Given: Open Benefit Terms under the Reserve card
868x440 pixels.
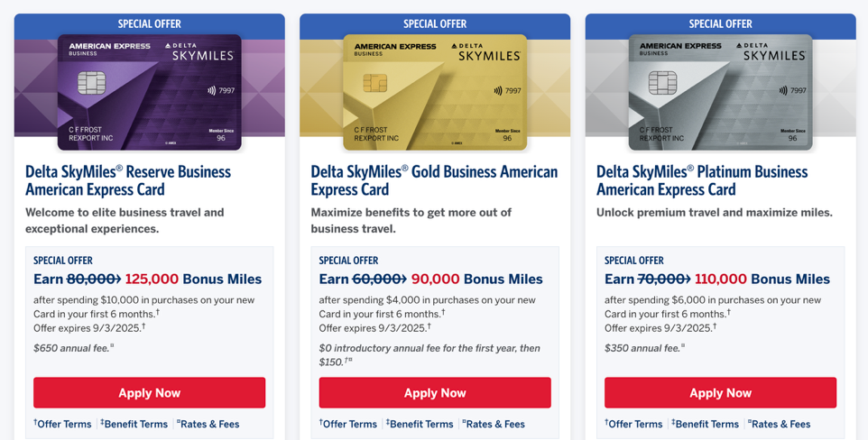Looking at the screenshot, I should 134,424.
